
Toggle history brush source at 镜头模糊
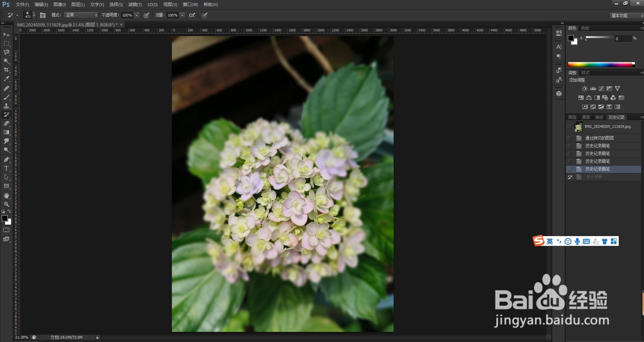570,177
